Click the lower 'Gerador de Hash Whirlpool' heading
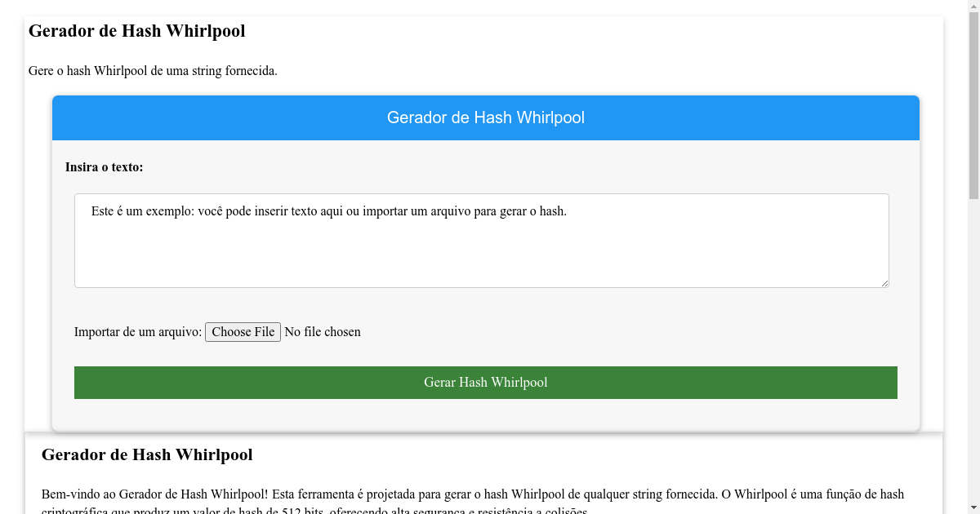The image size is (980, 514). pyautogui.click(x=148, y=454)
